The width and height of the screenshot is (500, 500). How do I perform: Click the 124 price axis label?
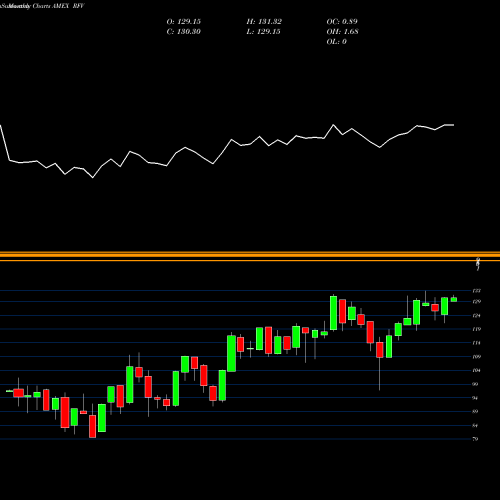click(x=477, y=315)
